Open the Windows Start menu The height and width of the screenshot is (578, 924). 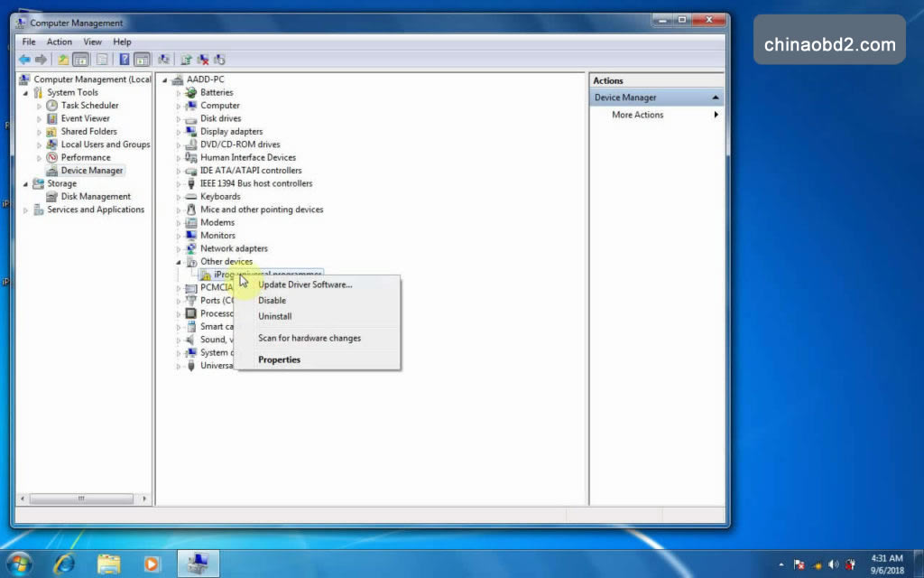(x=19, y=564)
